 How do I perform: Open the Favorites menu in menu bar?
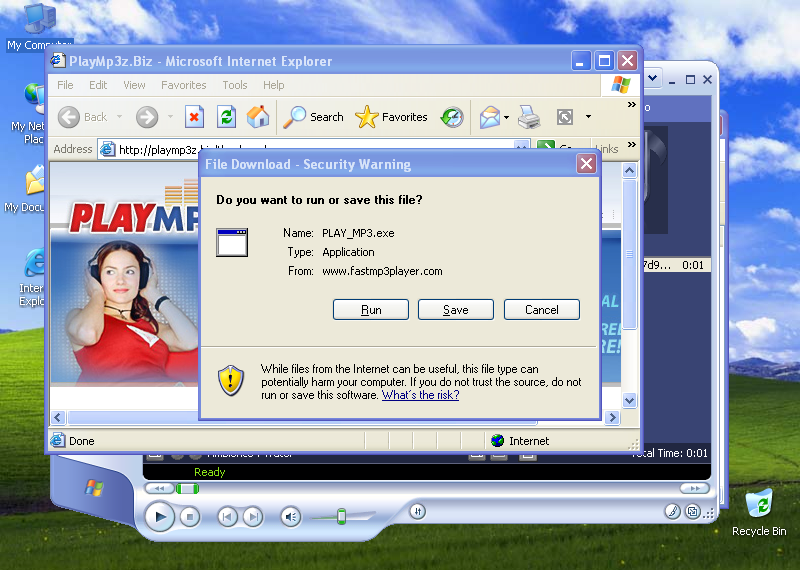(x=184, y=85)
